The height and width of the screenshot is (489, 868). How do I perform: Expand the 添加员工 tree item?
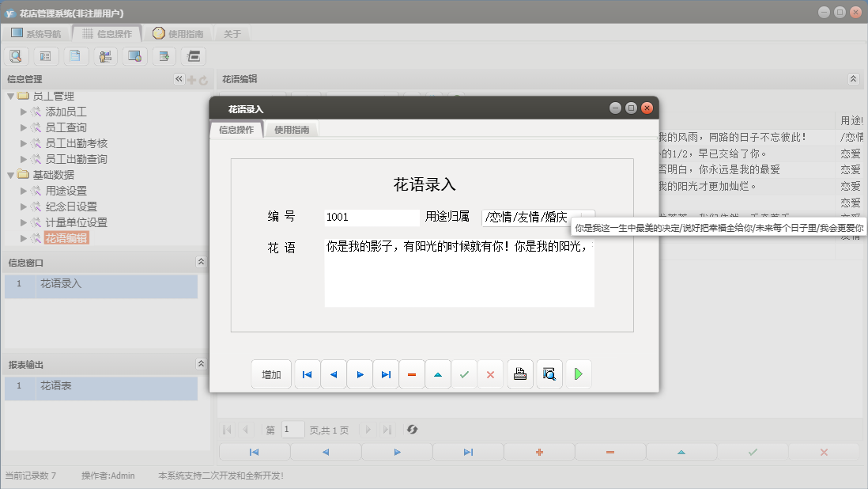[23, 112]
